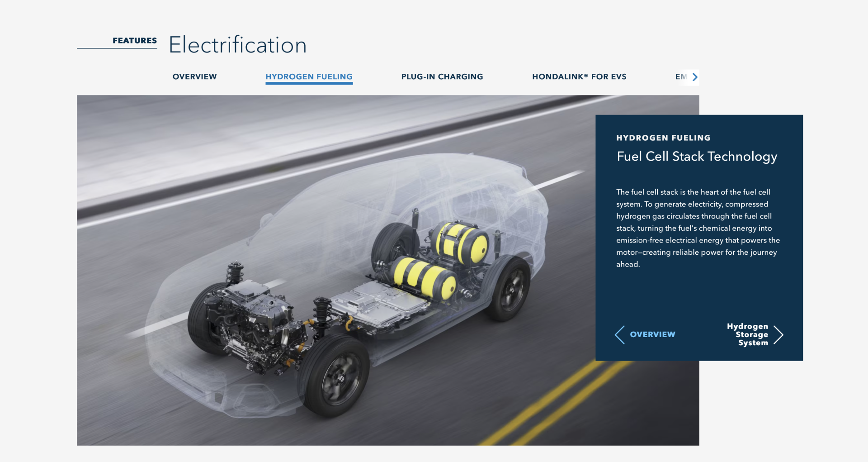Viewport: 868px width, 462px height.
Task: Click the right arrow beside Hydrogen Storage System
Action: pos(778,335)
